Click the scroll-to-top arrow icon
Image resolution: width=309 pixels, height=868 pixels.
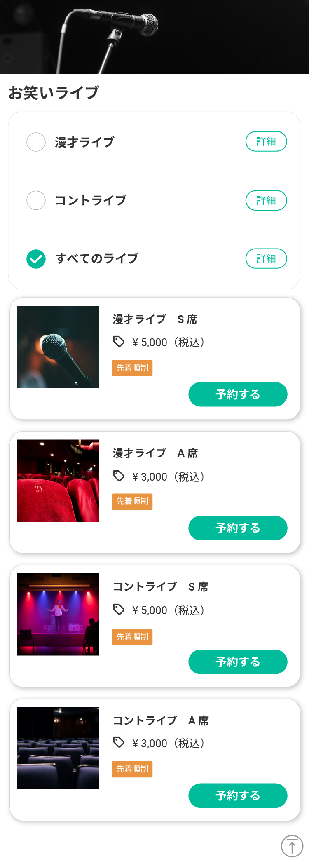pos(292,846)
